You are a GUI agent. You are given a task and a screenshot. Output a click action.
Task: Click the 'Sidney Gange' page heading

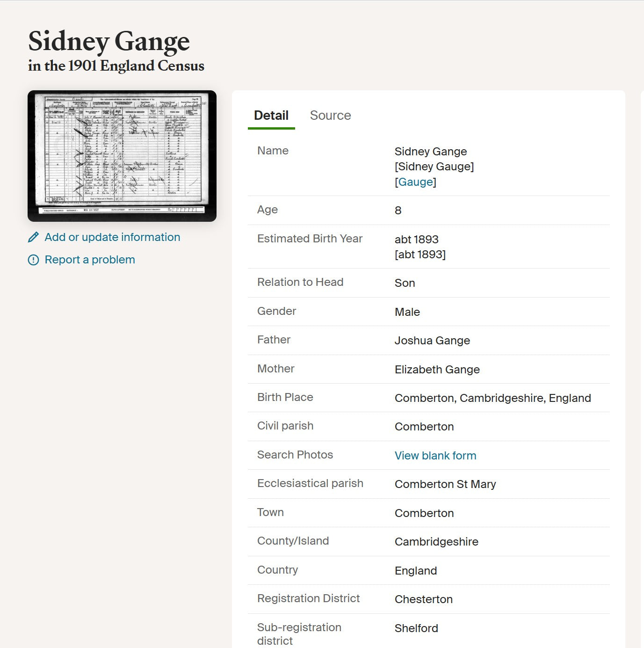[x=109, y=41]
